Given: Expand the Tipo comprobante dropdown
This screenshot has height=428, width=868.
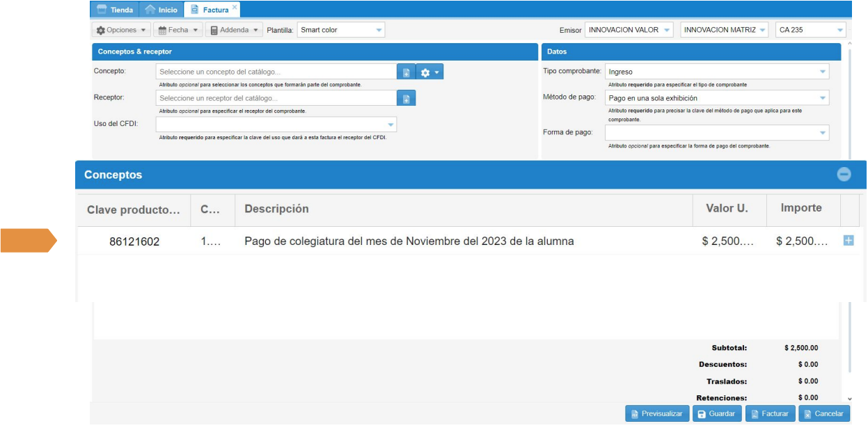Looking at the screenshot, I should pos(717,72).
